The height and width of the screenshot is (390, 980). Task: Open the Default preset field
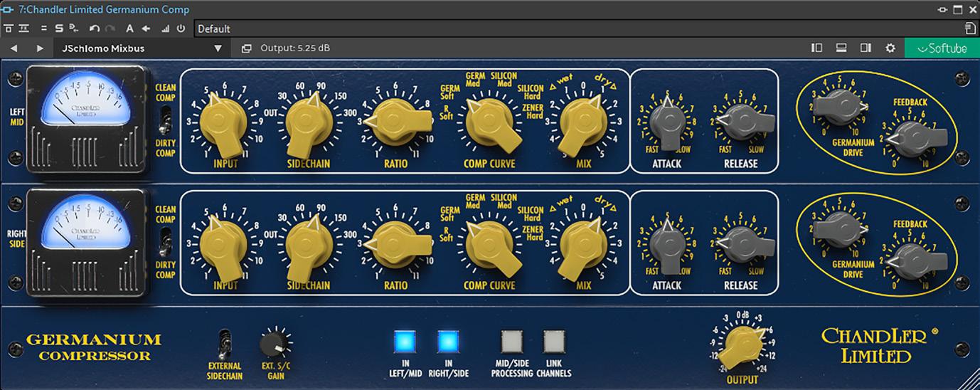pyautogui.click(x=578, y=28)
